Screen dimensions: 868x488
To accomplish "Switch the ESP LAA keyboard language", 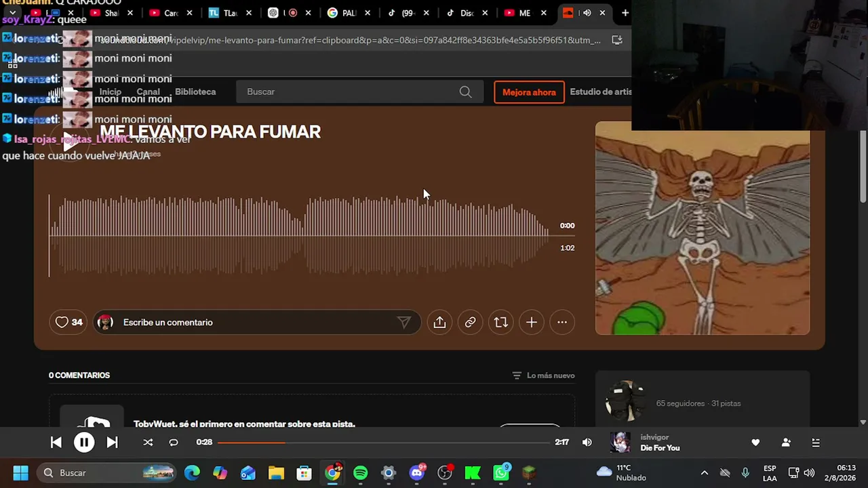I will pyautogui.click(x=770, y=473).
